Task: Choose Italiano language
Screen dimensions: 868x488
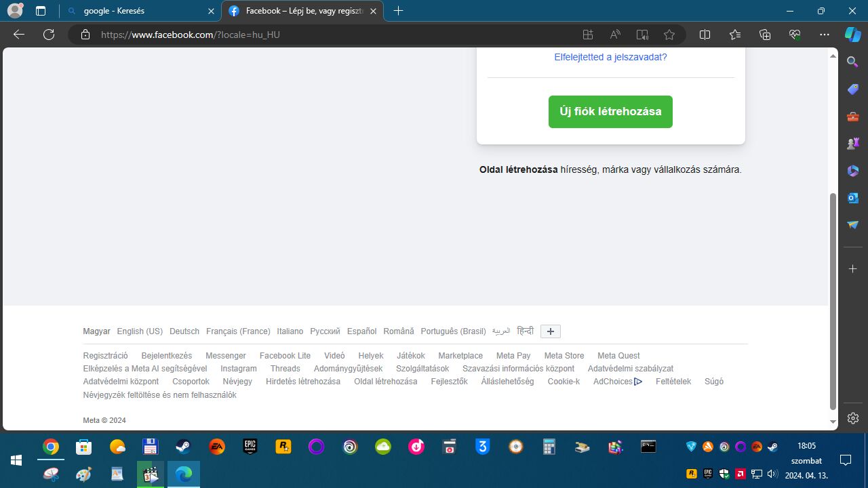Action: click(290, 331)
